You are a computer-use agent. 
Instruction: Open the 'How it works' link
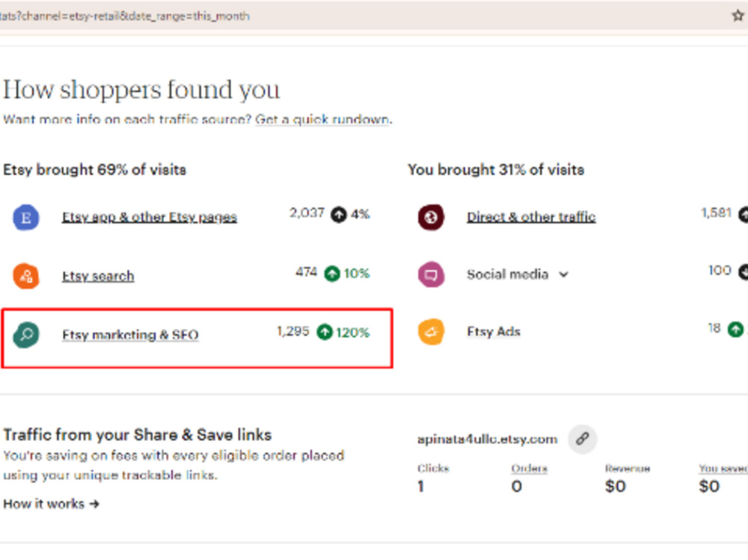51,504
